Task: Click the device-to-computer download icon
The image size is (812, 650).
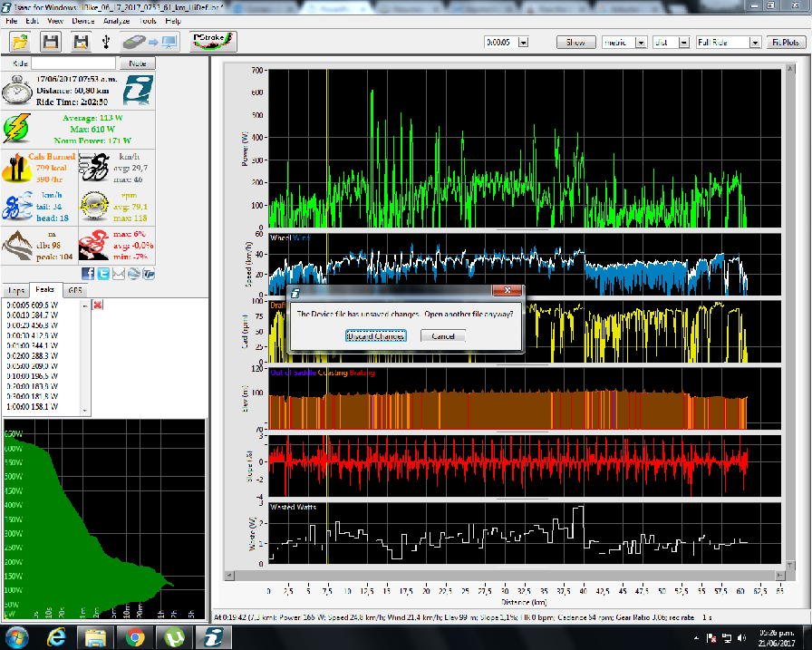Action: pos(150,42)
